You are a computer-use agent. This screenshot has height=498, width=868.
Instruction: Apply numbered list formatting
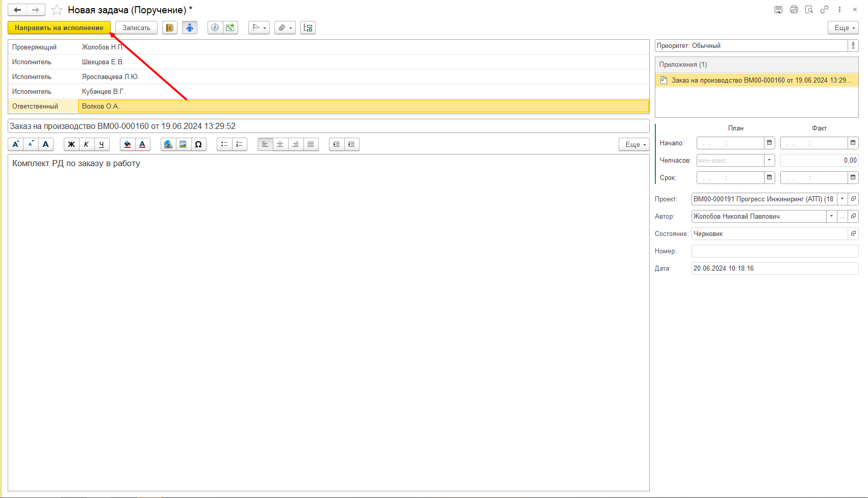pos(239,144)
